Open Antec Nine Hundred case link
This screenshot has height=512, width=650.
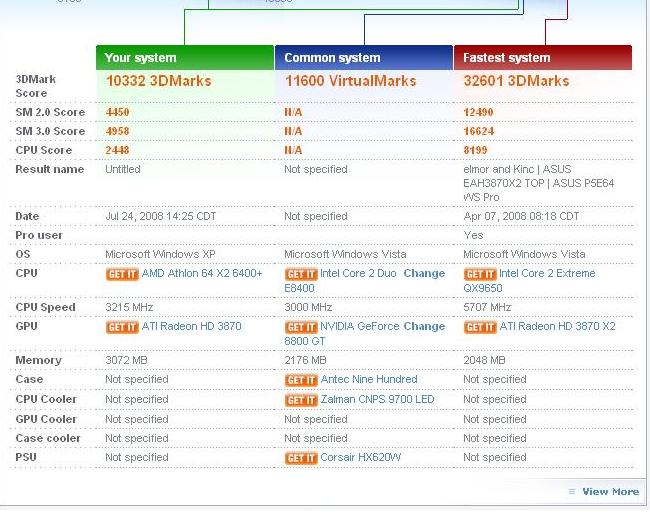tap(369, 379)
